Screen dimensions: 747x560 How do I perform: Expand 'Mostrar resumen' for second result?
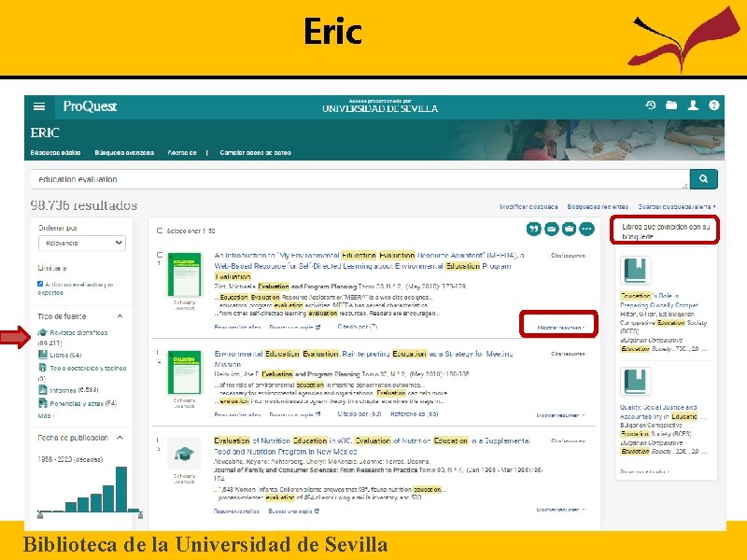(x=560, y=415)
